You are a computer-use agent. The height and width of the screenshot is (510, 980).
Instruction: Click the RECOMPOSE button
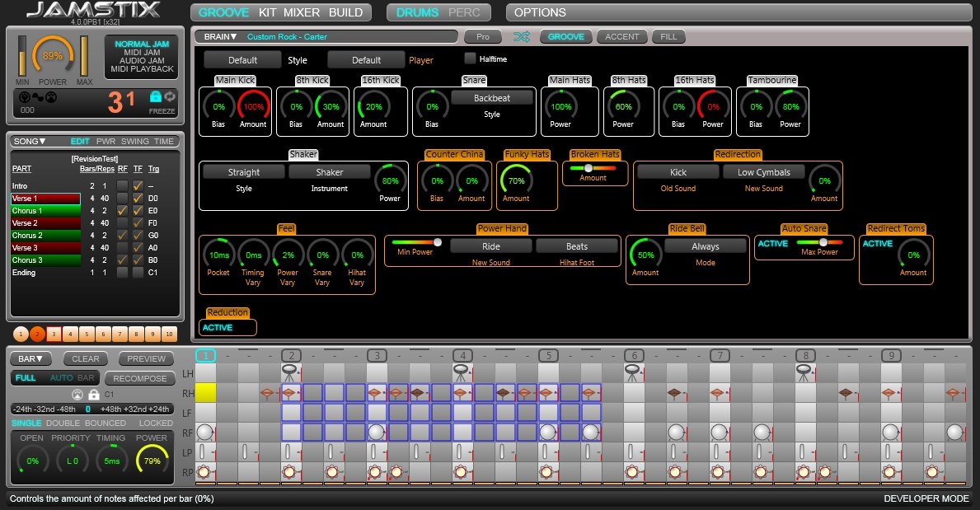tap(139, 378)
